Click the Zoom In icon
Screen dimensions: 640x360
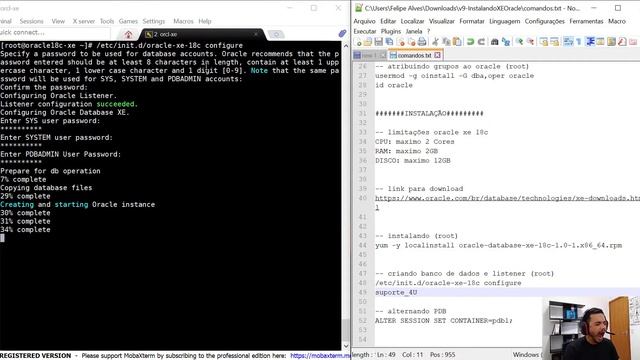(x=520, y=42)
